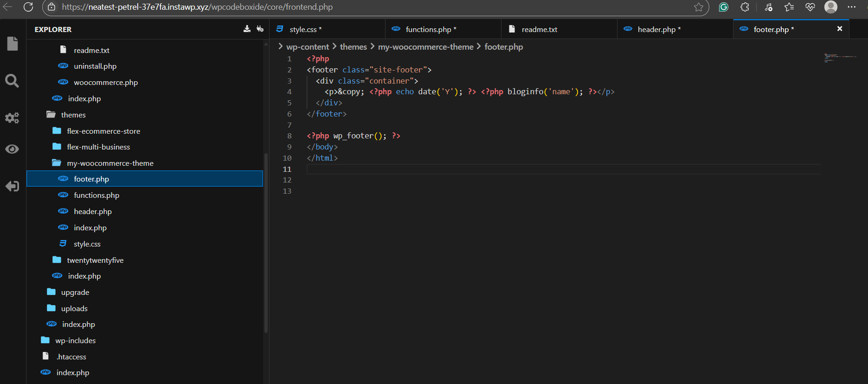Open browser extensions puzzle icon
This screenshot has height=384, width=868.
click(745, 7)
